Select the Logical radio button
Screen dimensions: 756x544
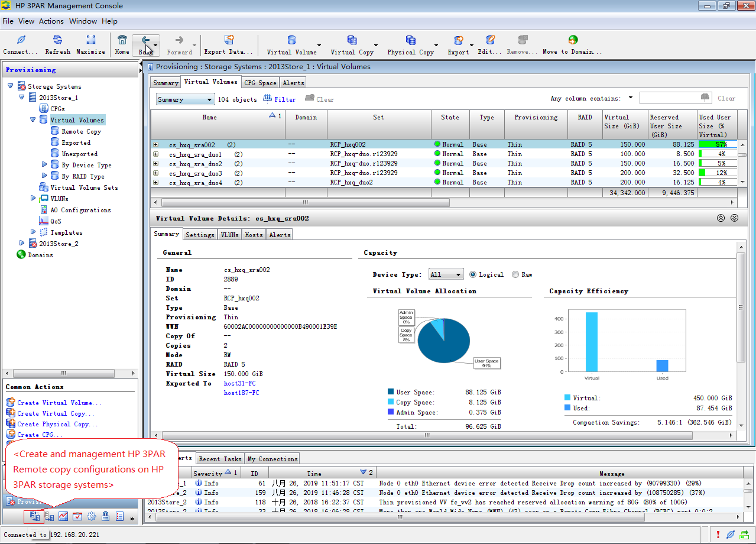click(473, 274)
